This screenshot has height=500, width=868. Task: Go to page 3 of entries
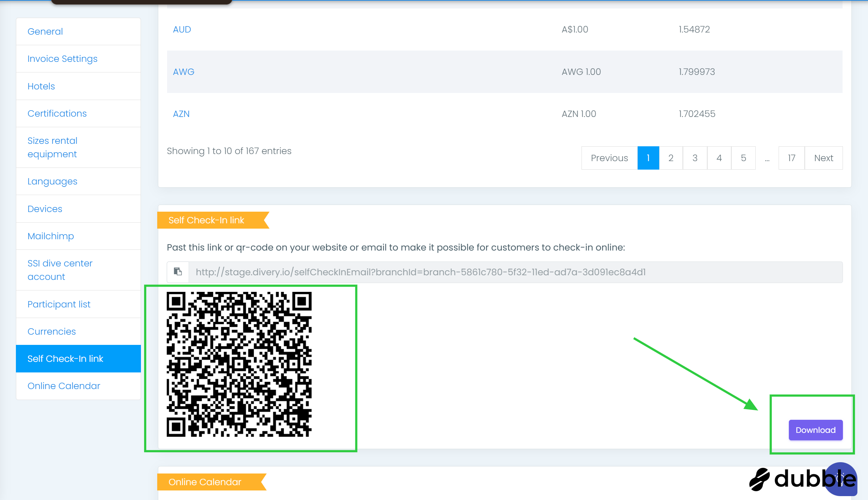[695, 158]
